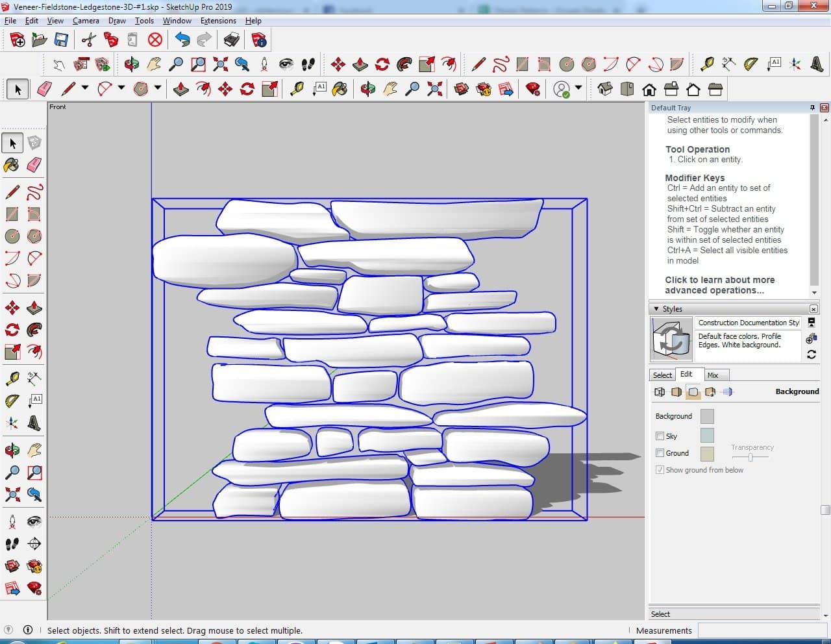
Task: Select the 3D Text tool
Action: 34,423
